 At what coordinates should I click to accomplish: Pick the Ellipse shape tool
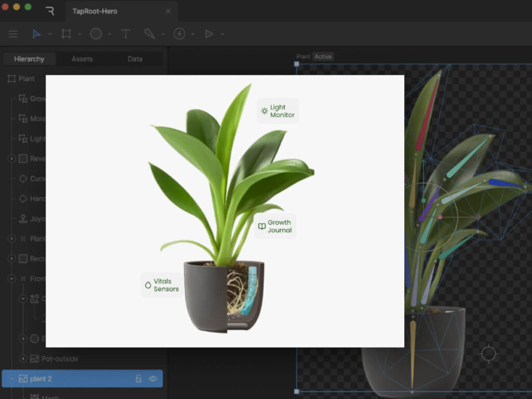[96, 34]
